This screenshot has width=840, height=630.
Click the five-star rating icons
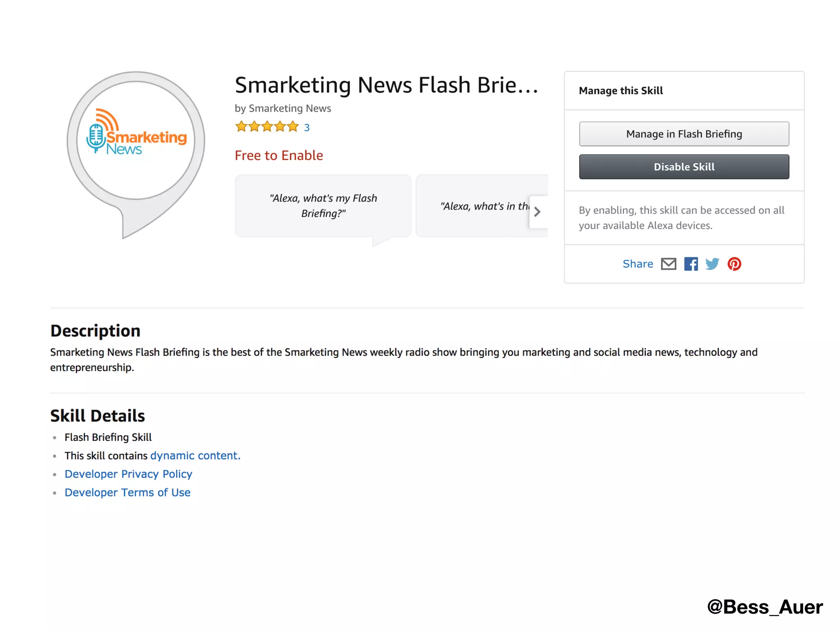tap(267, 127)
